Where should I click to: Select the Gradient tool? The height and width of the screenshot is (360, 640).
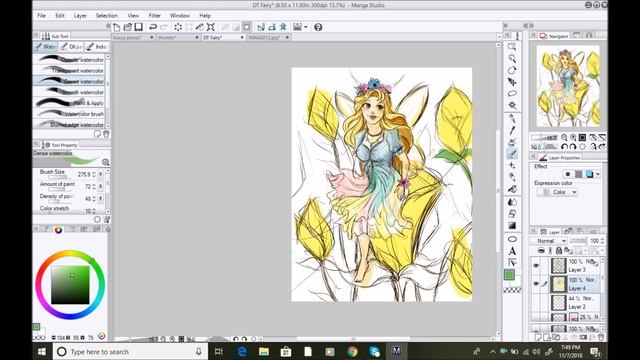[512, 225]
